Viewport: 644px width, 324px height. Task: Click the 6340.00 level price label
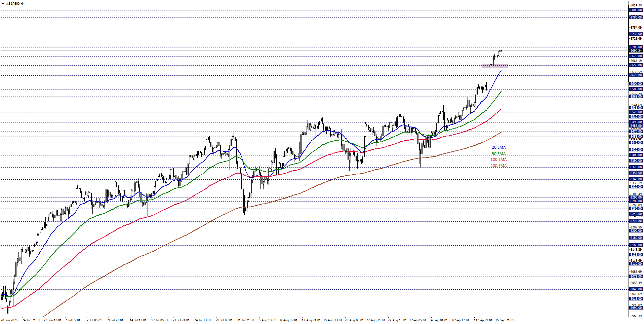(x=636, y=179)
